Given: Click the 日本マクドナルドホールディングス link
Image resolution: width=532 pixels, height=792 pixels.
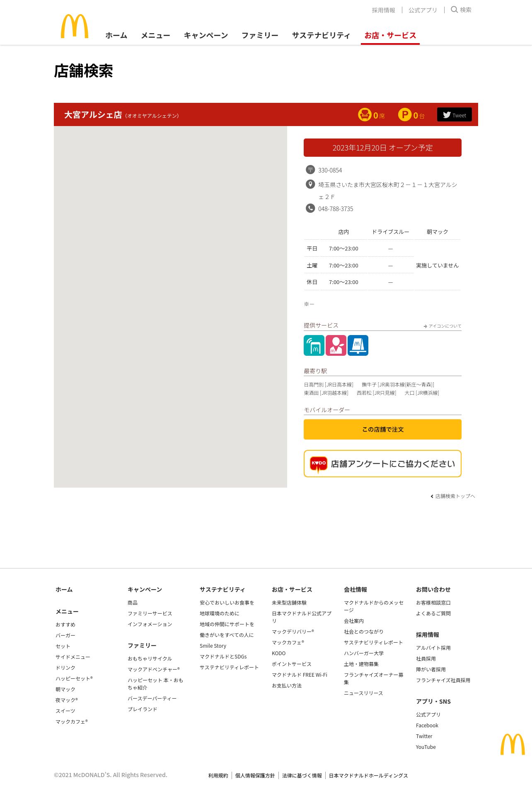Looking at the screenshot, I should tap(368, 775).
